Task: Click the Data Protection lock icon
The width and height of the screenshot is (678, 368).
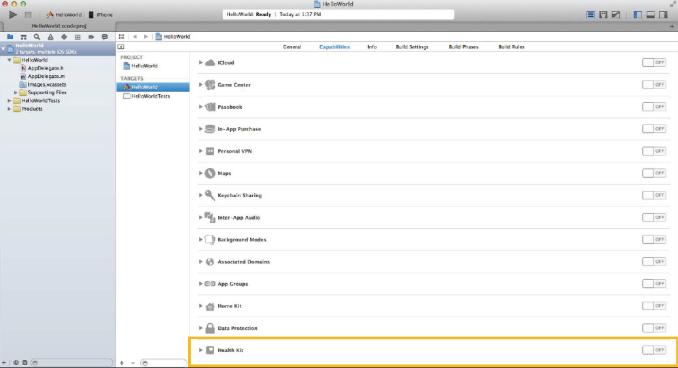Action: click(210, 328)
